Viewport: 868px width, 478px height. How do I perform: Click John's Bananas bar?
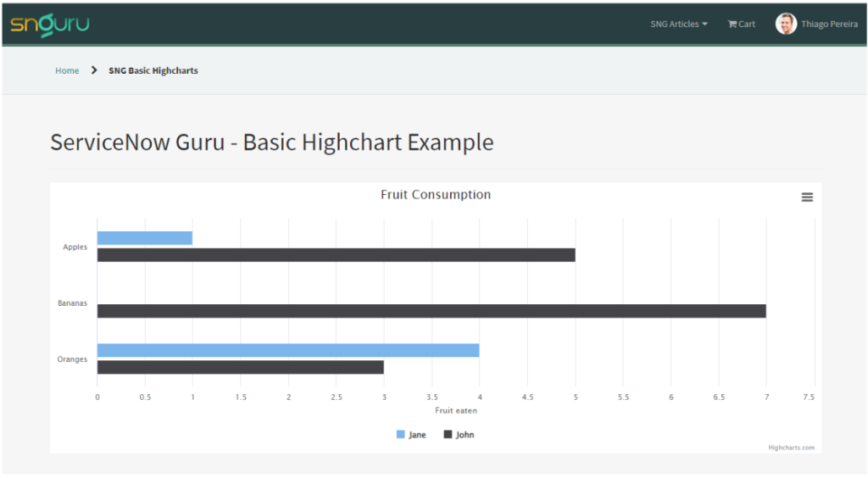click(x=431, y=311)
